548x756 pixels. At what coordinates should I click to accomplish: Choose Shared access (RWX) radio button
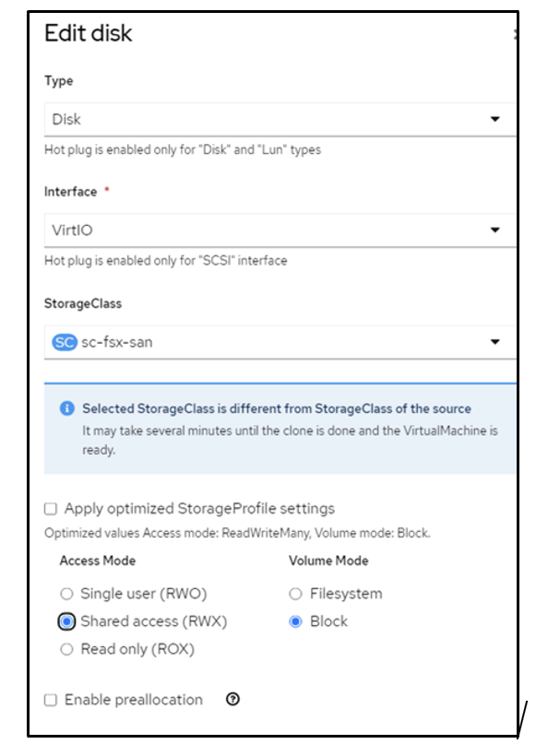(x=66, y=621)
